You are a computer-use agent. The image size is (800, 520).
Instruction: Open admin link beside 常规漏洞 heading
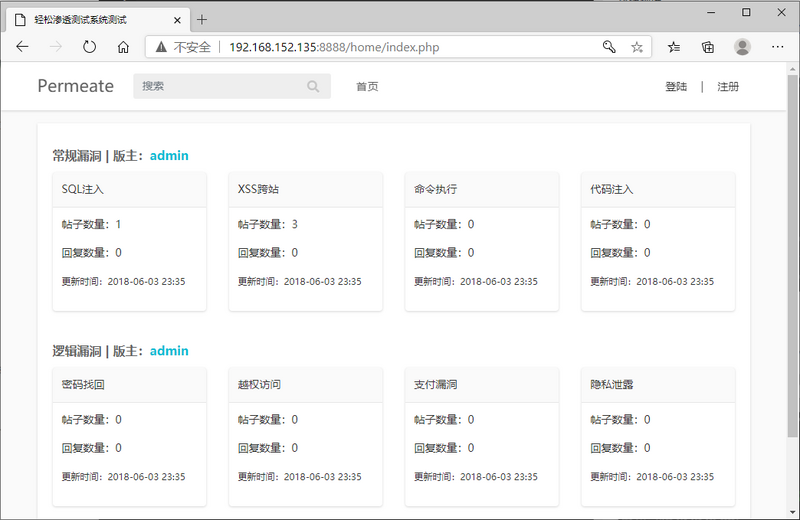169,155
